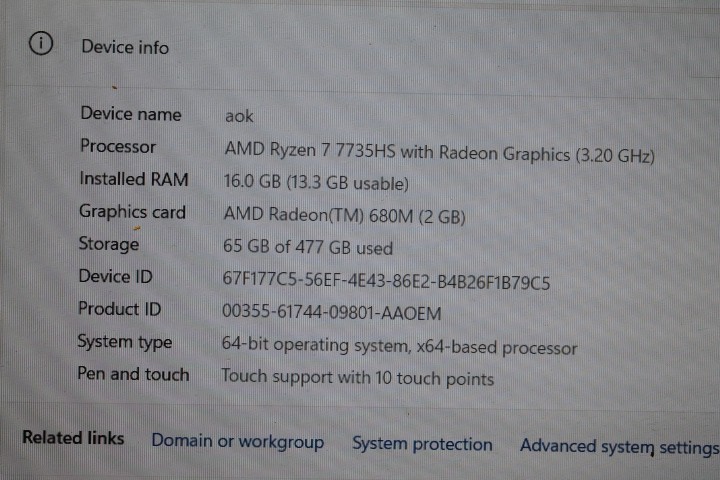This screenshot has width=720, height=480.
Task: Click the 'Device ID' label
Action: pyautogui.click(x=115, y=277)
